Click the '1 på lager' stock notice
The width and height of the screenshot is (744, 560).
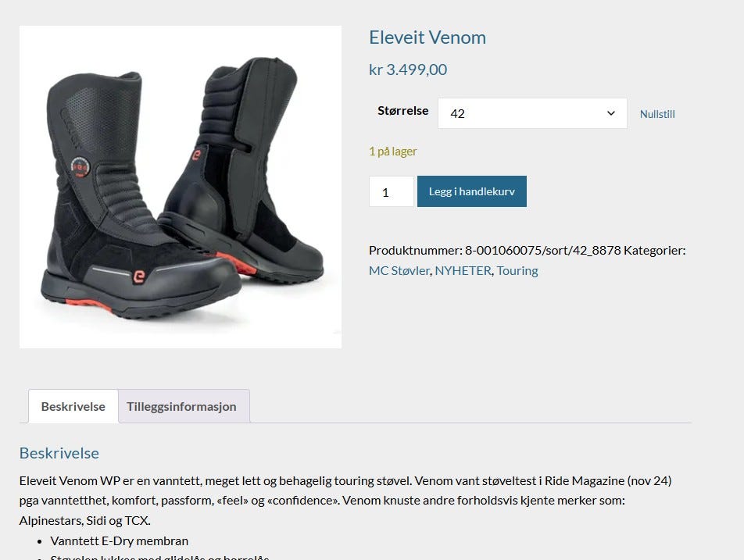[393, 152]
